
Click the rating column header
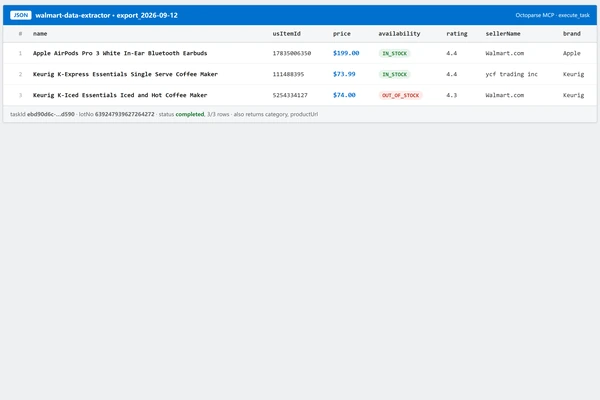click(457, 34)
